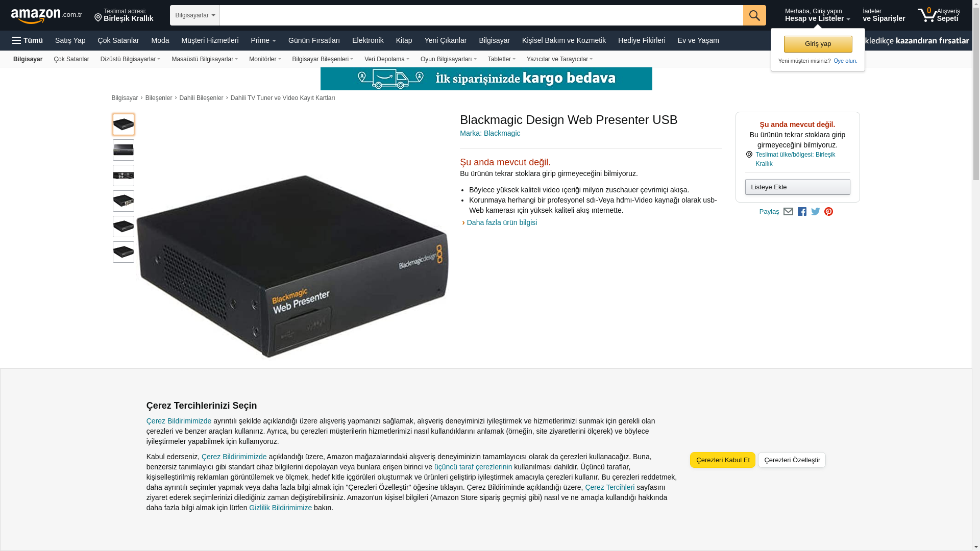Open Elektronik in navigation bar
This screenshot has width=980, height=551.
(367, 40)
